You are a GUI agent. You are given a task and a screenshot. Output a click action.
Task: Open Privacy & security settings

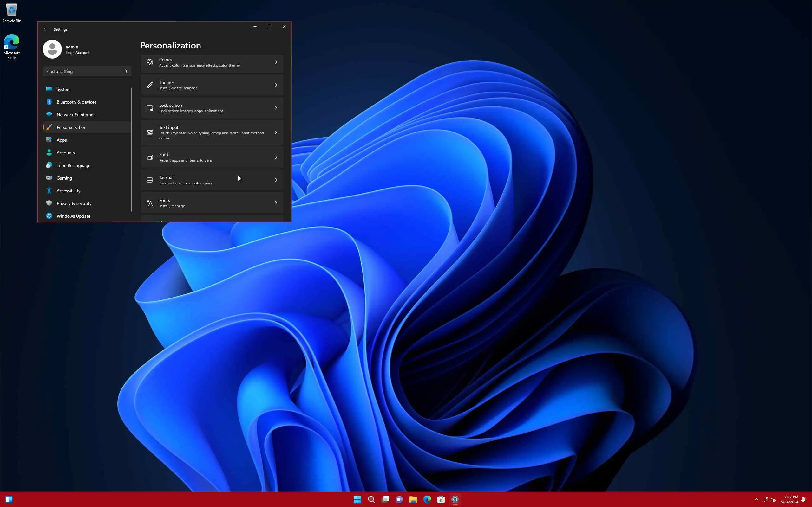pos(74,203)
